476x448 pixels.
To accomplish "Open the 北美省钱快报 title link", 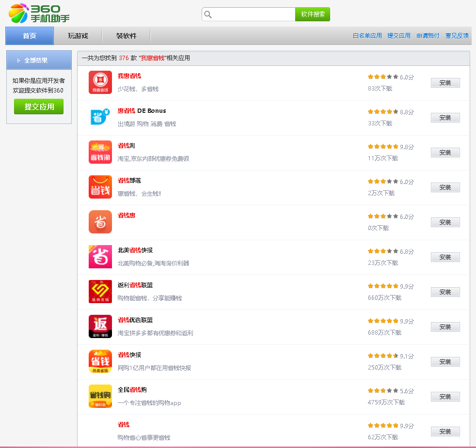I will coord(135,250).
